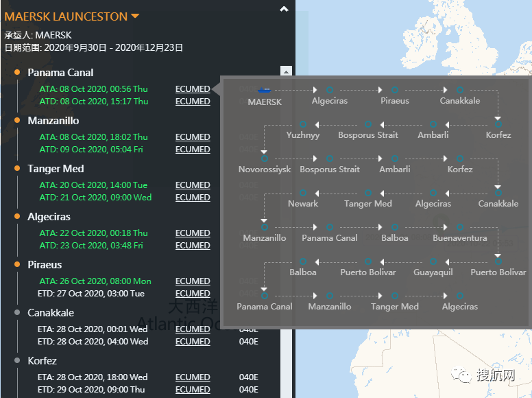Screen dimensions: 532x398
Task: Open ECUMED link for Tanger Med ATA row
Action: pyautogui.click(x=193, y=185)
